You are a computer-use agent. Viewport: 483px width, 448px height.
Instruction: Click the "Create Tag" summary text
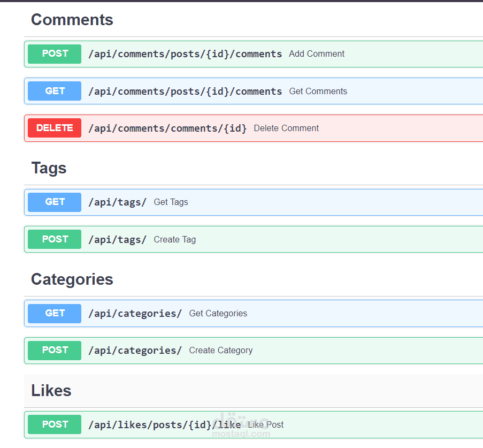point(175,240)
